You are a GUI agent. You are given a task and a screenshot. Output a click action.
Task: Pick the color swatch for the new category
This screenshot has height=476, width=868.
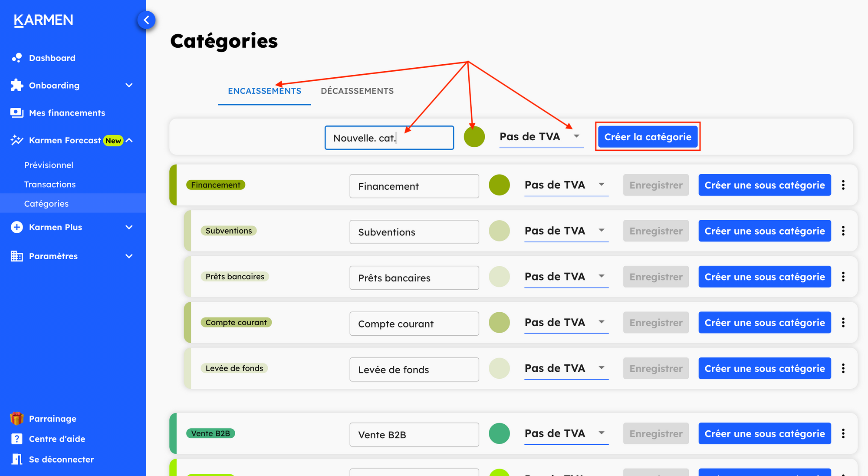(474, 137)
